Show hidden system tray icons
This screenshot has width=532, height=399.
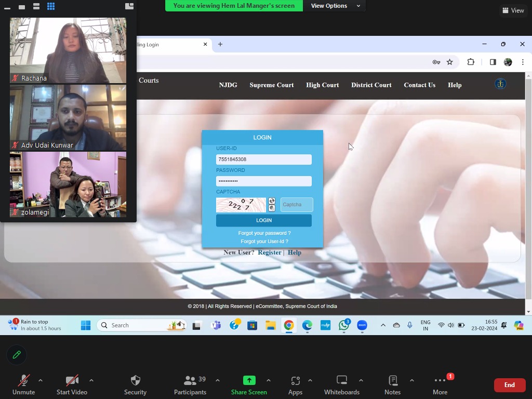[x=383, y=325]
